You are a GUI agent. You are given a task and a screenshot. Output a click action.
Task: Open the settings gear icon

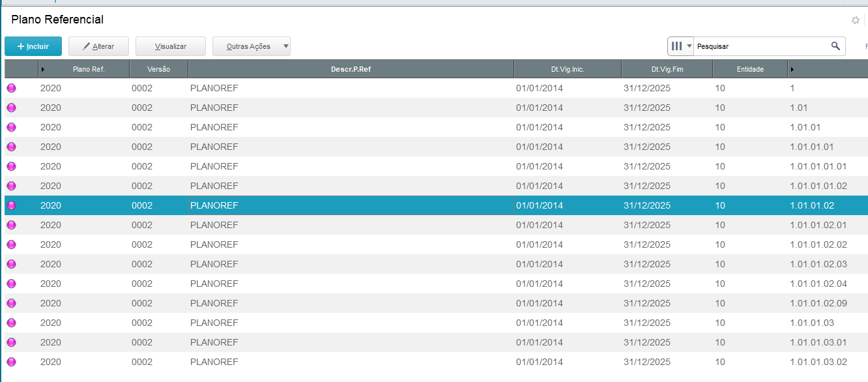pos(856,20)
